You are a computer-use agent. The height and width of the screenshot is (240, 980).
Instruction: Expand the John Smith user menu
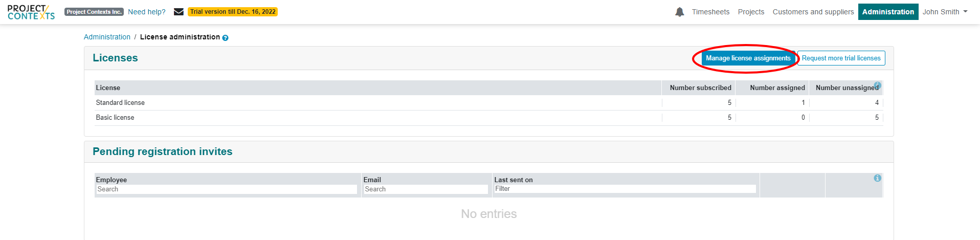pyautogui.click(x=945, y=12)
